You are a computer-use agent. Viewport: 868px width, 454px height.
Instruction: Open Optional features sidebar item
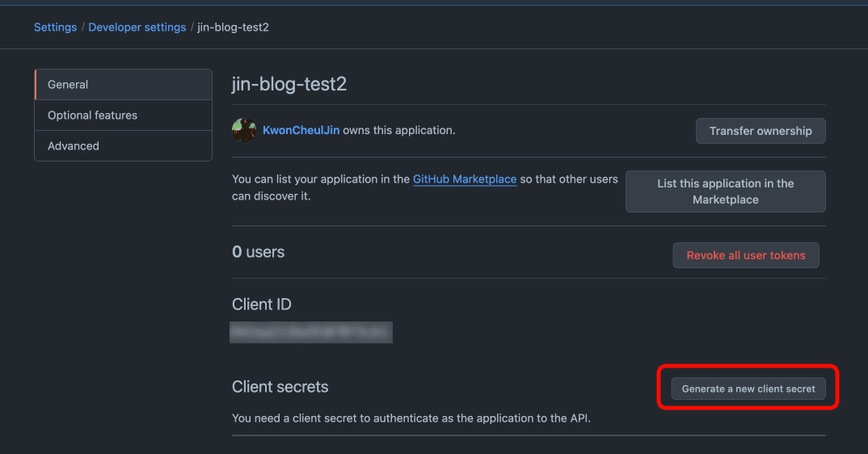[124, 116]
